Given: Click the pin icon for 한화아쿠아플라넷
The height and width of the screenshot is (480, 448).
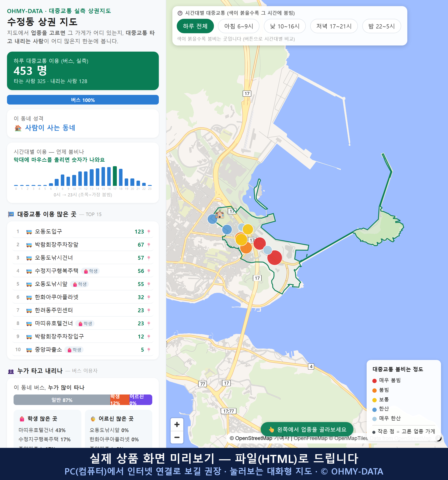Looking at the screenshot, I should (149, 297).
